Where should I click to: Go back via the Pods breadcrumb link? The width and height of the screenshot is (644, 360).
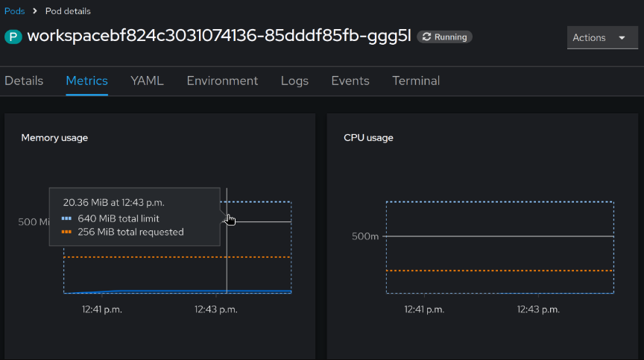click(x=14, y=11)
